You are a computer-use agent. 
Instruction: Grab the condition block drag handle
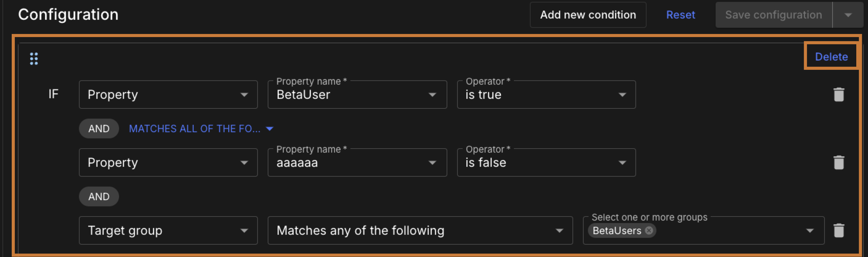[x=33, y=59]
